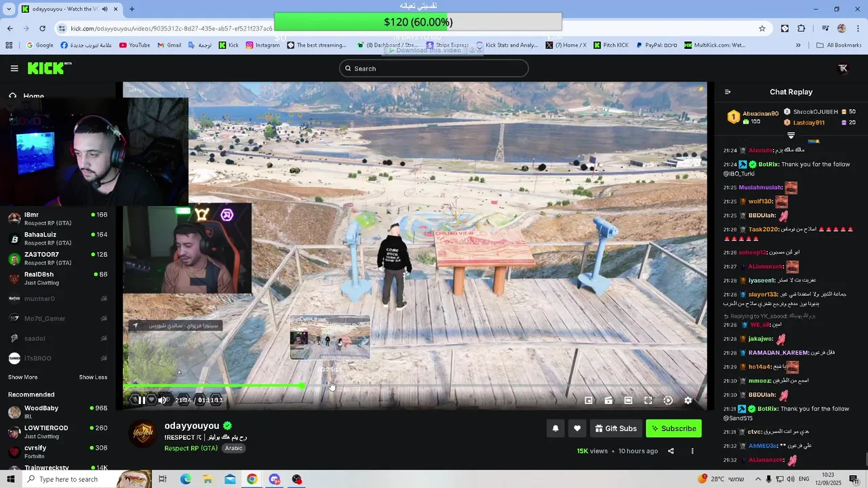868x488 pixels.
Task: Enter fullscreen video mode
Action: pos(648,401)
